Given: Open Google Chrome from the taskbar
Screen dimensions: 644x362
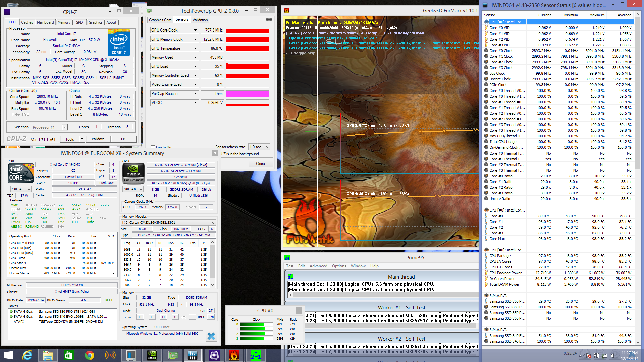Looking at the screenshot, I should [x=89, y=355].
